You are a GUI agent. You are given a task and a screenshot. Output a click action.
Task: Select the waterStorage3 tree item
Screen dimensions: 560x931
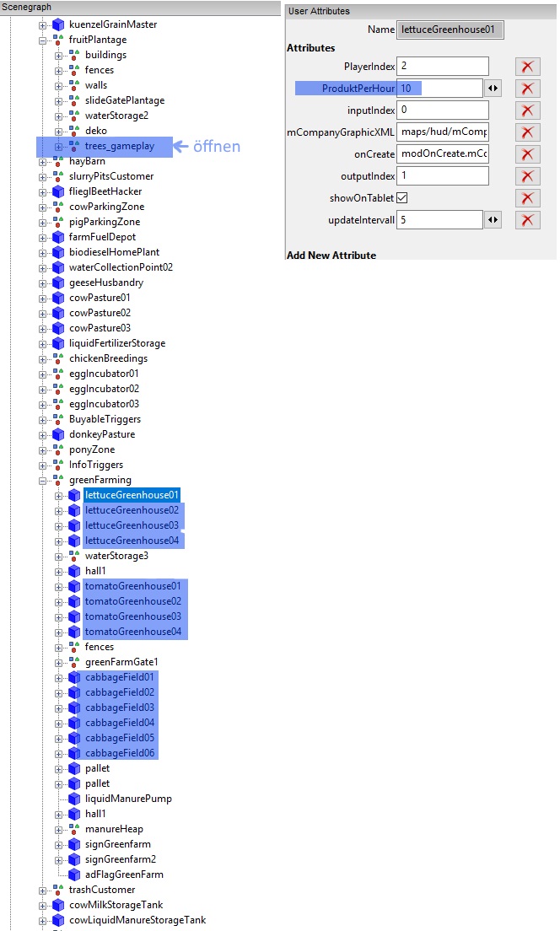[116, 556]
